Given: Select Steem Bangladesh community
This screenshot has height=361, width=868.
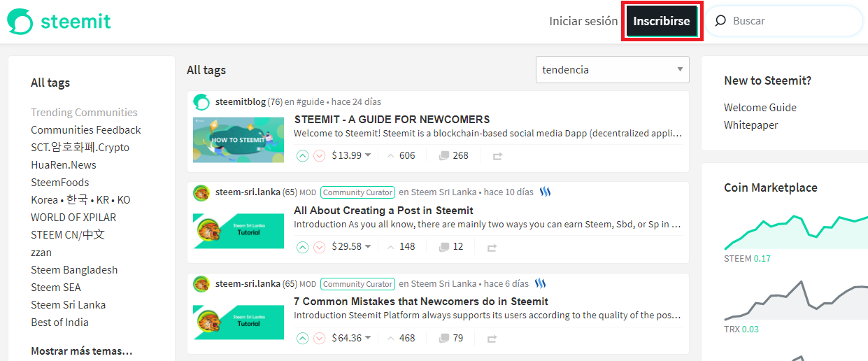Looking at the screenshot, I should coord(74,270).
